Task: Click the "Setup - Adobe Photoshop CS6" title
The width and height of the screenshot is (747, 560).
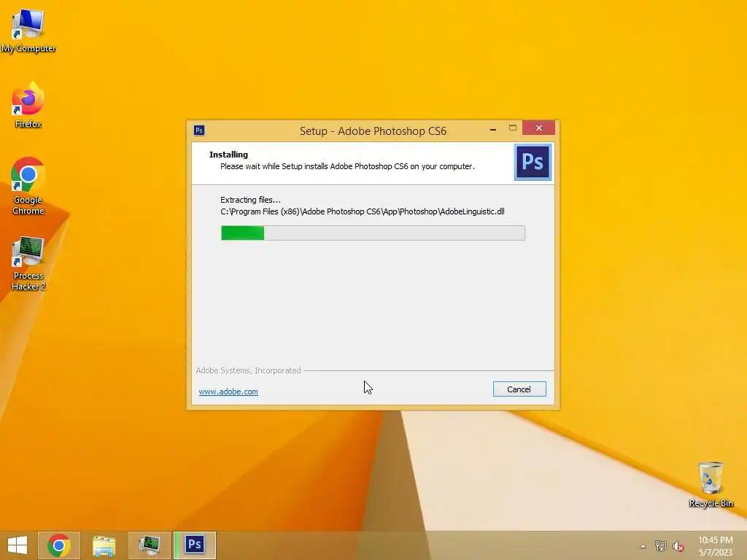Action: (x=373, y=131)
